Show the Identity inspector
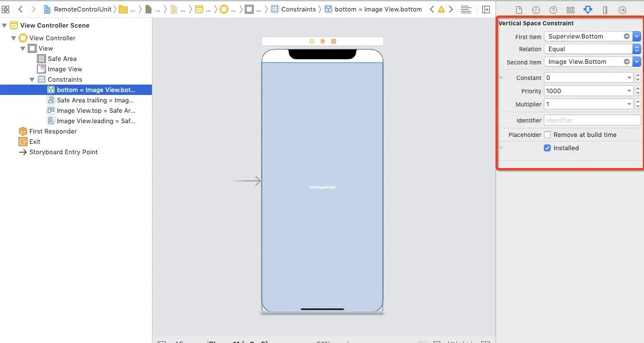Image resolution: width=644 pixels, height=343 pixels. 570,10
